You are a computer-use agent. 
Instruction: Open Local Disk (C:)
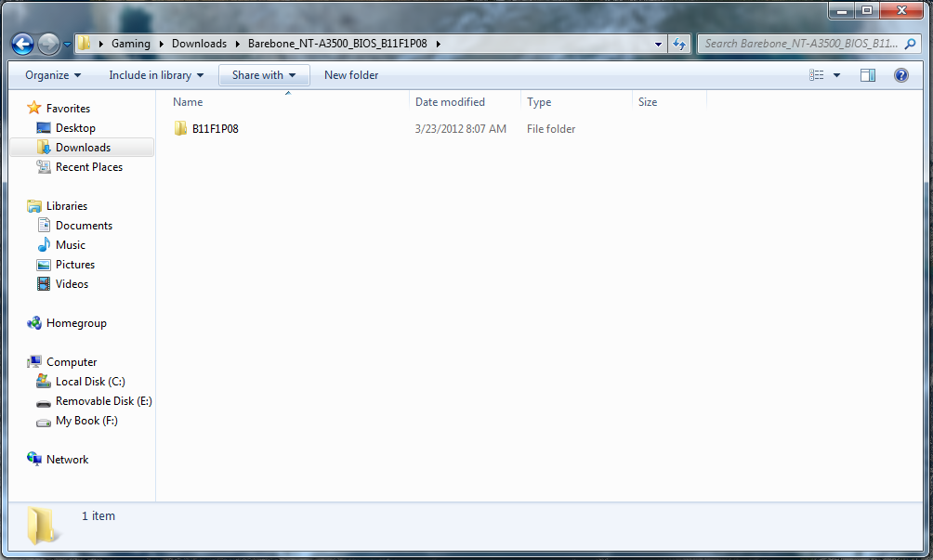90,382
